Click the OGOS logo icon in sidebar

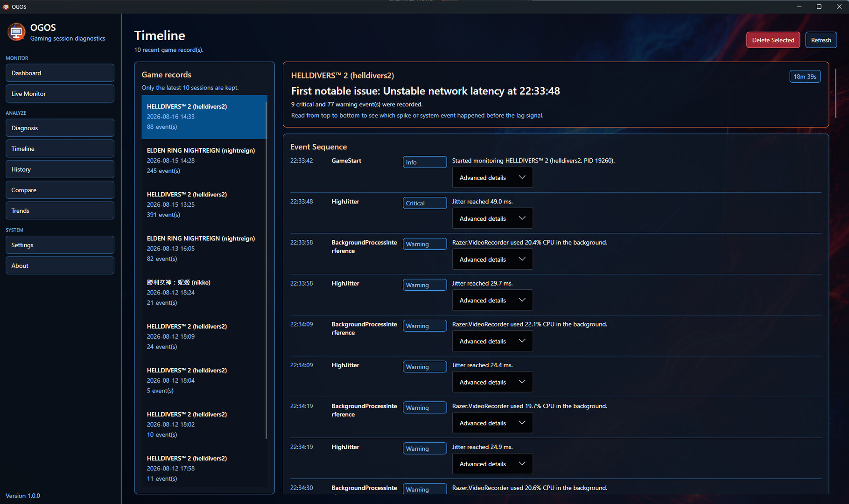coord(16,32)
